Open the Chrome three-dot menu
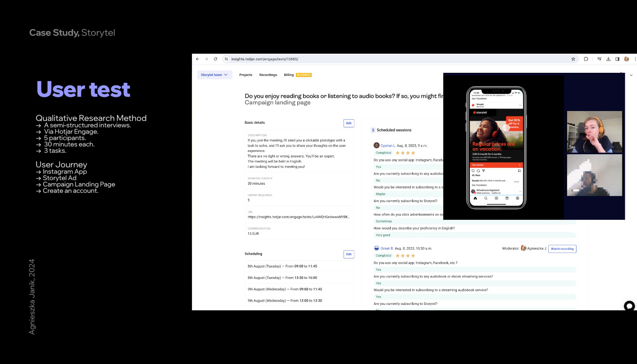The image size is (637, 364). pyautogui.click(x=635, y=59)
